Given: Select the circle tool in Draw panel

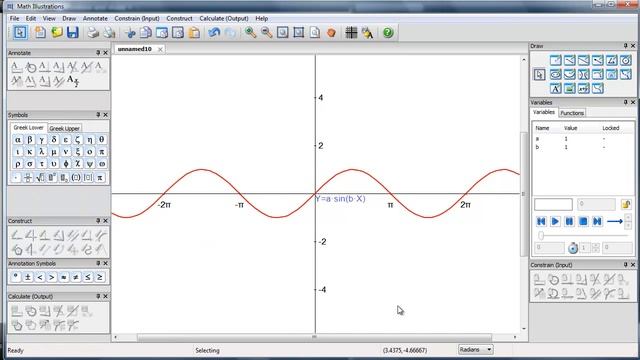Looking at the screenshot, I should tap(625, 60).
